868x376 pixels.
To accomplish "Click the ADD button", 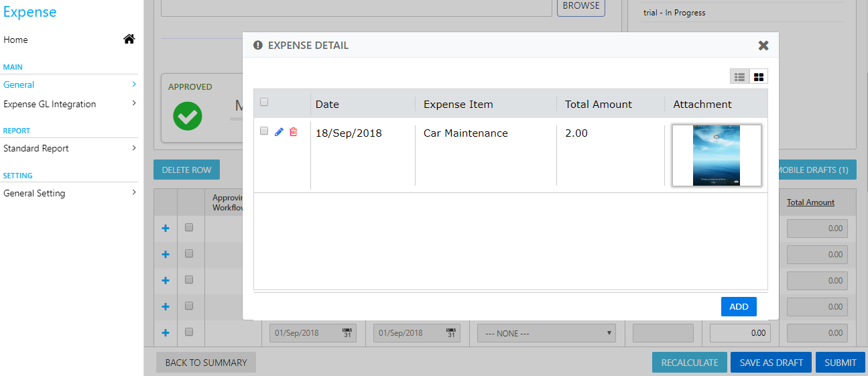I will 739,306.
